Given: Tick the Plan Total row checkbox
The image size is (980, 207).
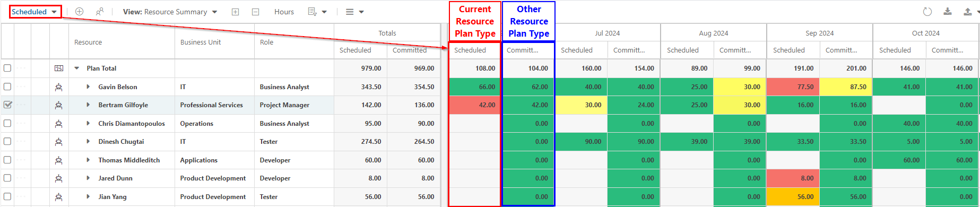Looking at the screenshot, I should (x=7, y=68).
